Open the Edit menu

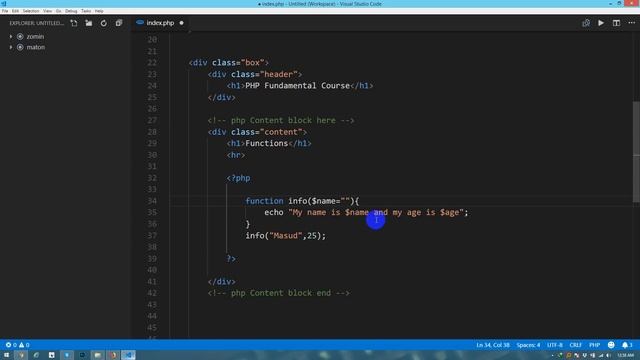coord(15,11)
